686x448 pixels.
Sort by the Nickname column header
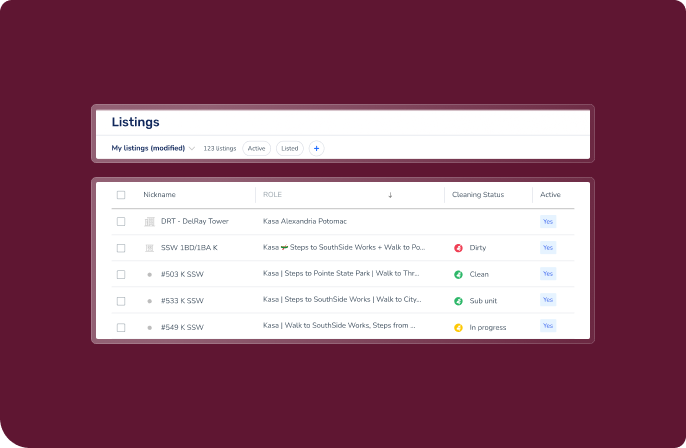coord(159,195)
